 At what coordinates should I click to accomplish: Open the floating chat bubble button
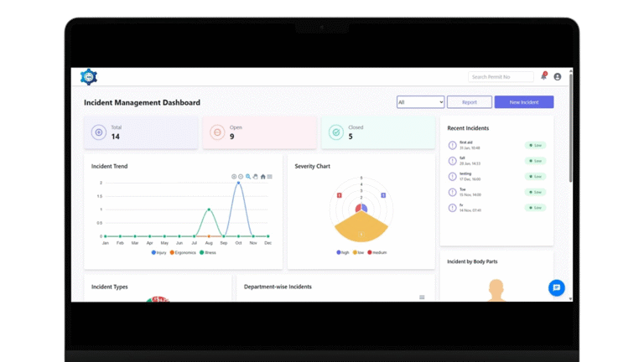(557, 287)
